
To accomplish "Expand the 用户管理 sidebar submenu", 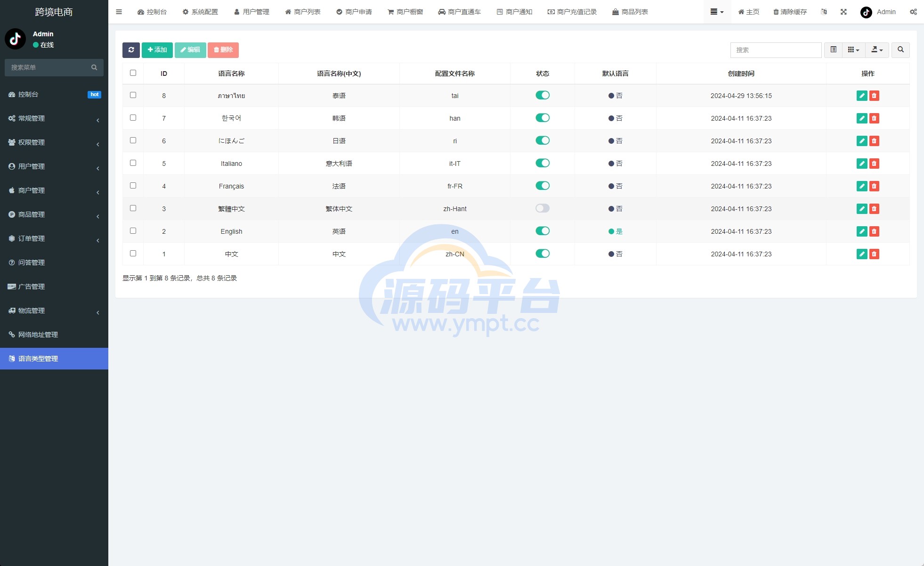I will coord(54,167).
